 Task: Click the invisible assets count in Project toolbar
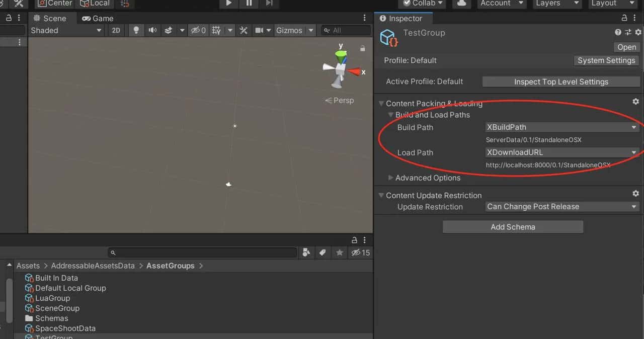pyautogui.click(x=361, y=252)
